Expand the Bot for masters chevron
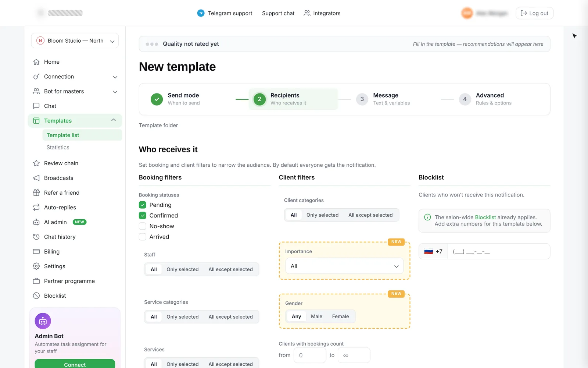The image size is (588, 368). pos(115,92)
